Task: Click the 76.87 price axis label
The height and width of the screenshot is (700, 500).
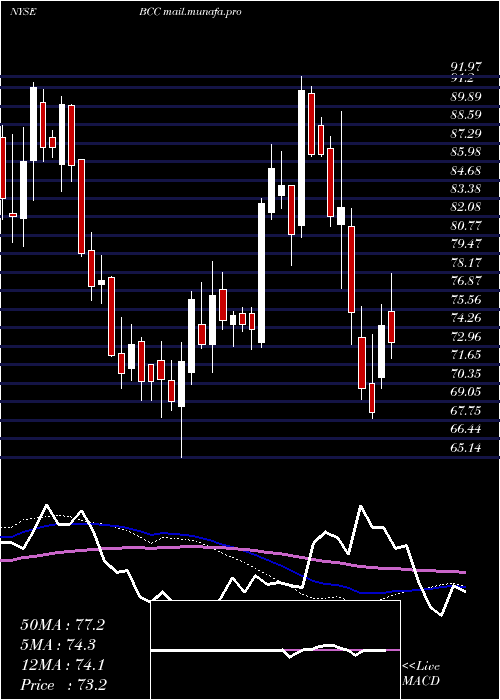Action: coord(466,281)
